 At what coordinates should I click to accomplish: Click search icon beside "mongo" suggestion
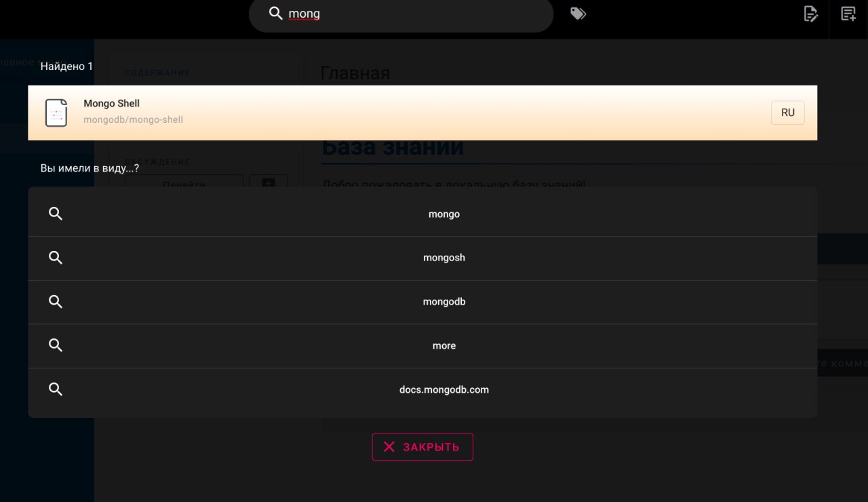(x=56, y=214)
